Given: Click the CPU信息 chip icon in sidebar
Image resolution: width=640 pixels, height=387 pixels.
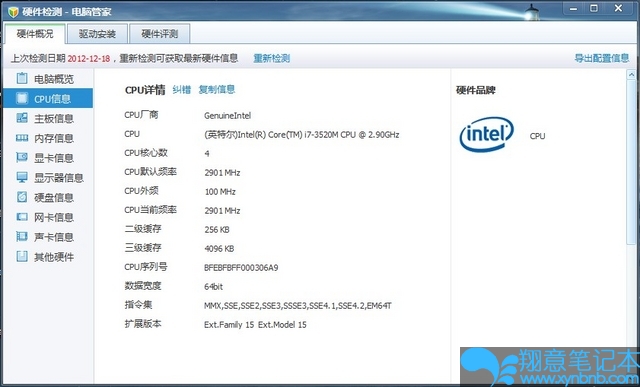Looking at the screenshot, I should click(x=22, y=98).
